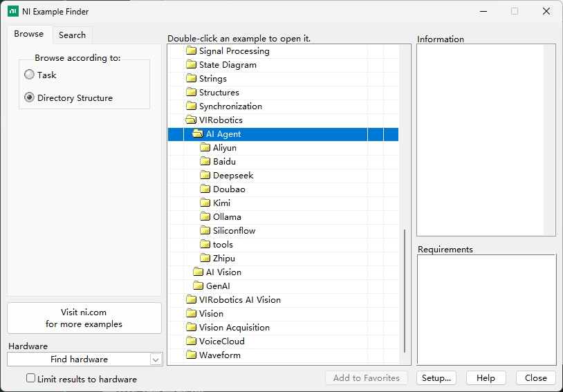Click the Deepseek folder icon

205,176
